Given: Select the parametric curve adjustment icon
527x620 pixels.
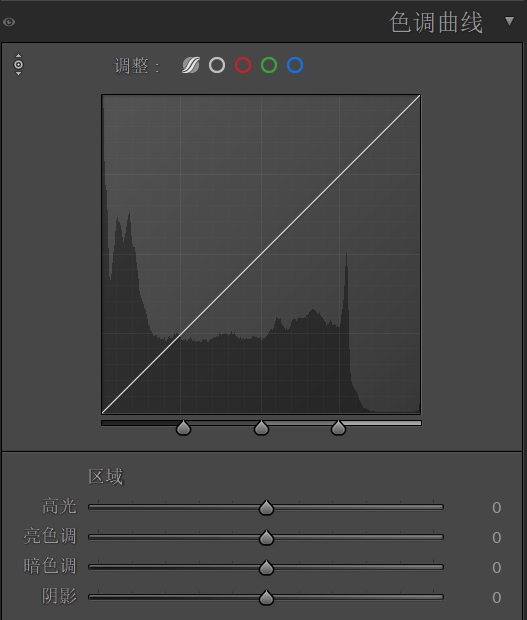Looking at the screenshot, I should point(191,65).
